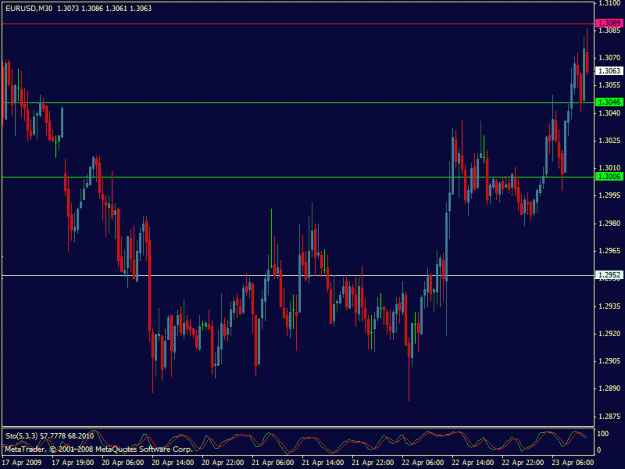Screen dimensions: 625x469
Task: Click the green 1.3046 price label
Action: (608, 102)
